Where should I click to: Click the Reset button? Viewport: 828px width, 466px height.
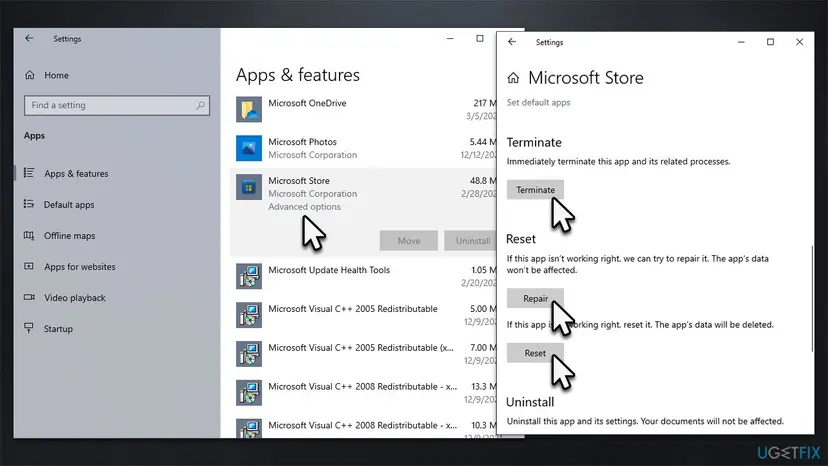point(535,353)
